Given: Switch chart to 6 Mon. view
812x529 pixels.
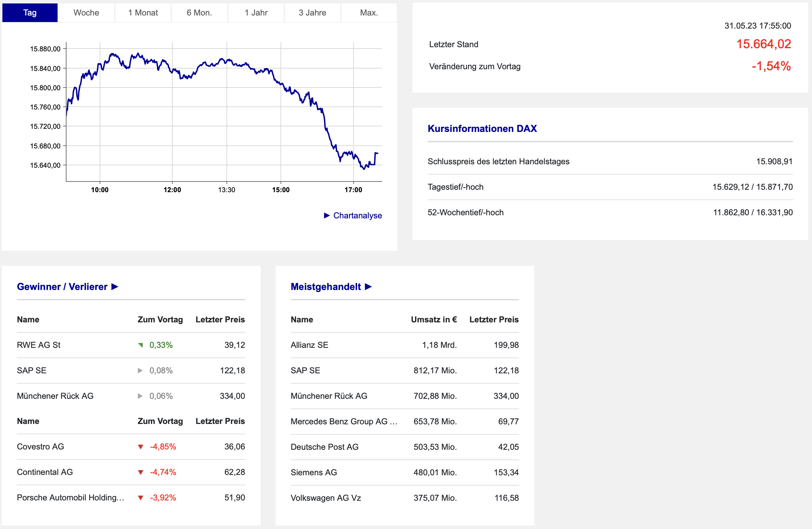Looking at the screenshot, I should point(199,13).
